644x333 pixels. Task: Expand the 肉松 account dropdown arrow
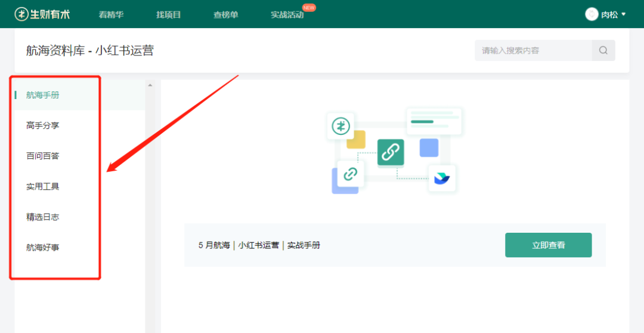pos(624,14)
